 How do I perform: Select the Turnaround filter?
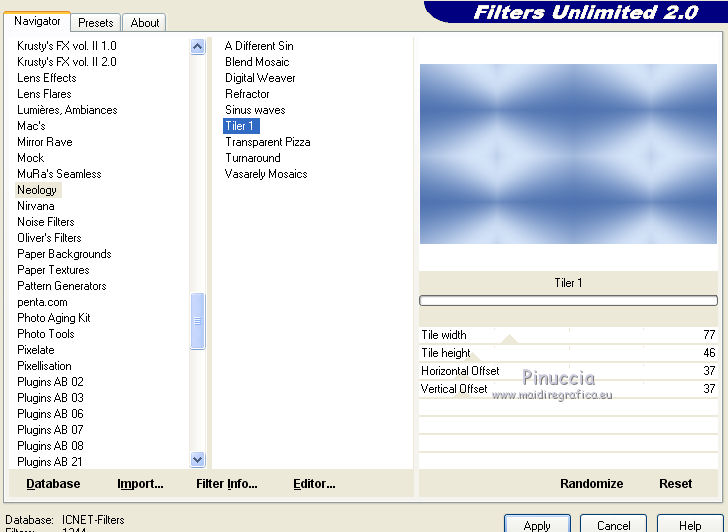click(x=253, y=158)
